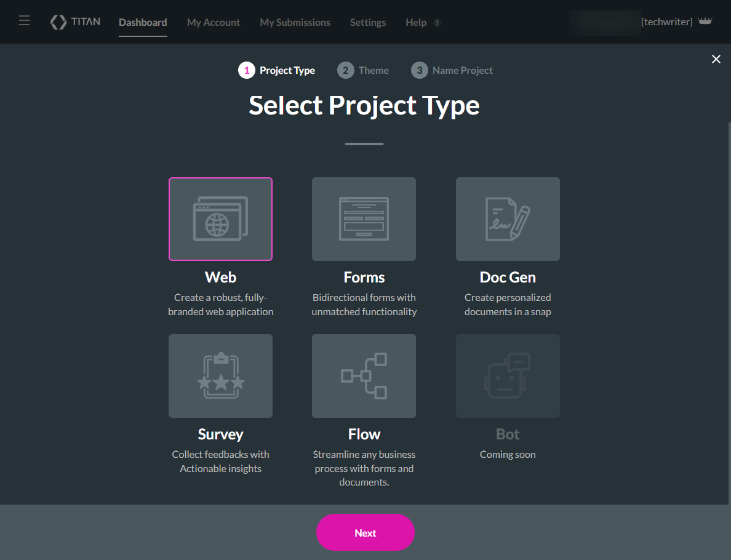The height and width of the screenshot is (560, 731).
Task: Open the hamburger navigation menu
Action: point(24,20)
